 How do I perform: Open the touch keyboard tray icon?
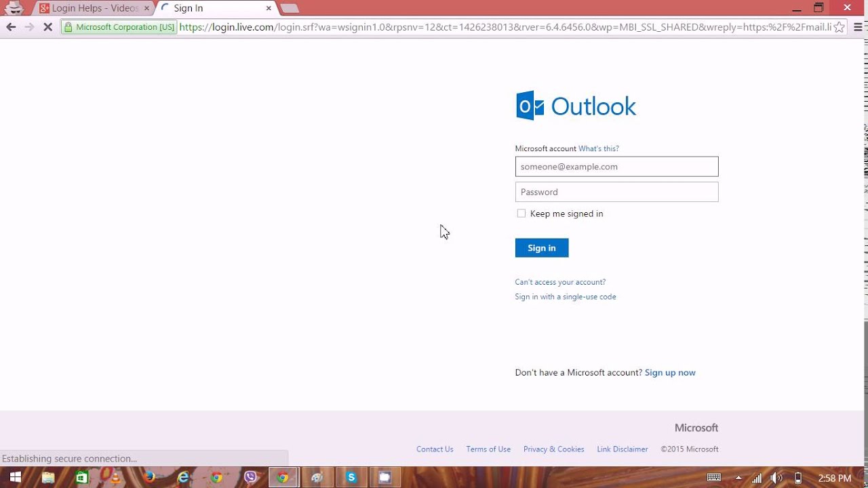pyautogui.click(x=714, y=477)
